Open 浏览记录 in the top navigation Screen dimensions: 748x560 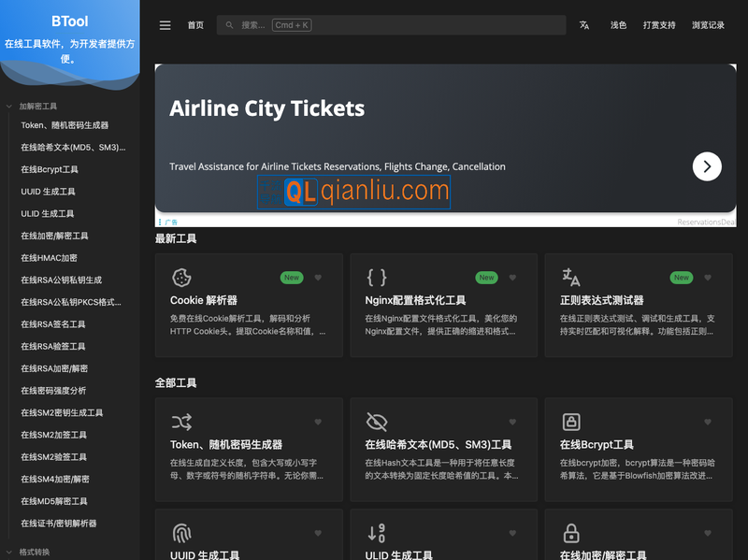tap(708, 26)
